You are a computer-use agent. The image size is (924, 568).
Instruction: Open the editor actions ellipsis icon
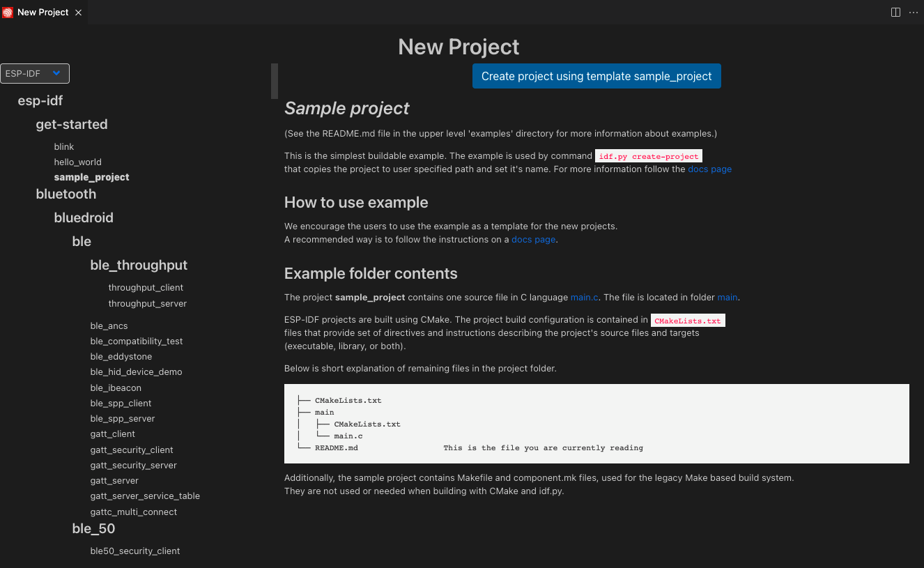(913, 12)
